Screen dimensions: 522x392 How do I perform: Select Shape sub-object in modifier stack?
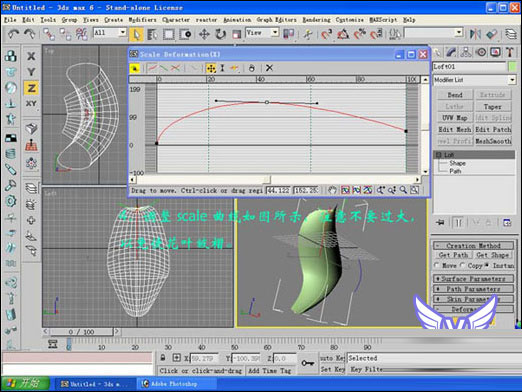tap(457, 163)
